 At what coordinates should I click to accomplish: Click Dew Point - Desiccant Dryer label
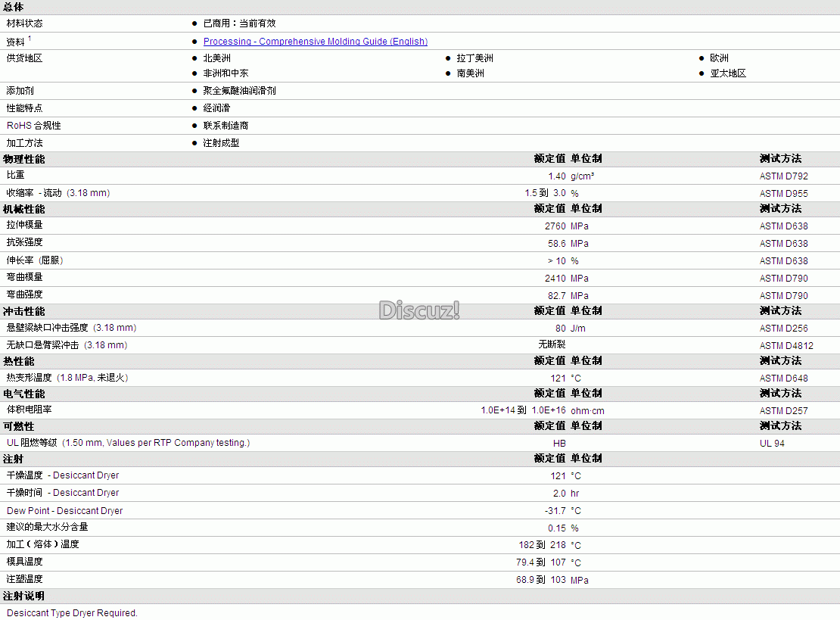tap(65, 511)
